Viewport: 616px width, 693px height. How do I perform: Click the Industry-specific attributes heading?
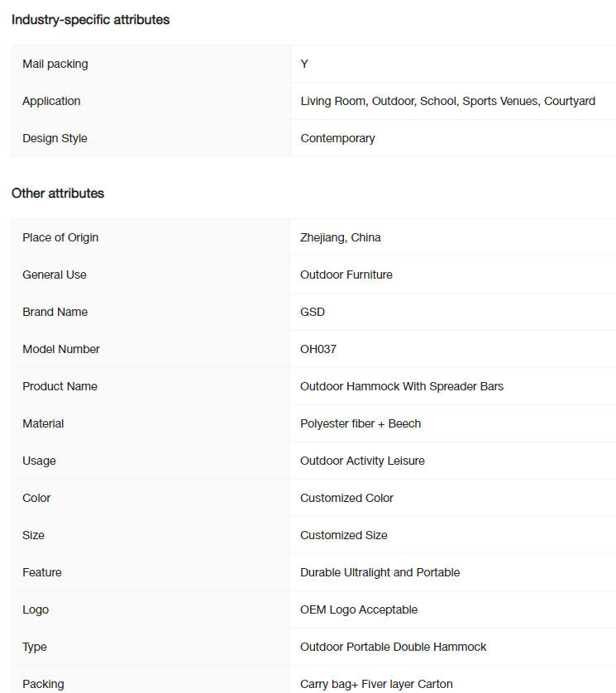pyautogui.click(x=91, y=20)
